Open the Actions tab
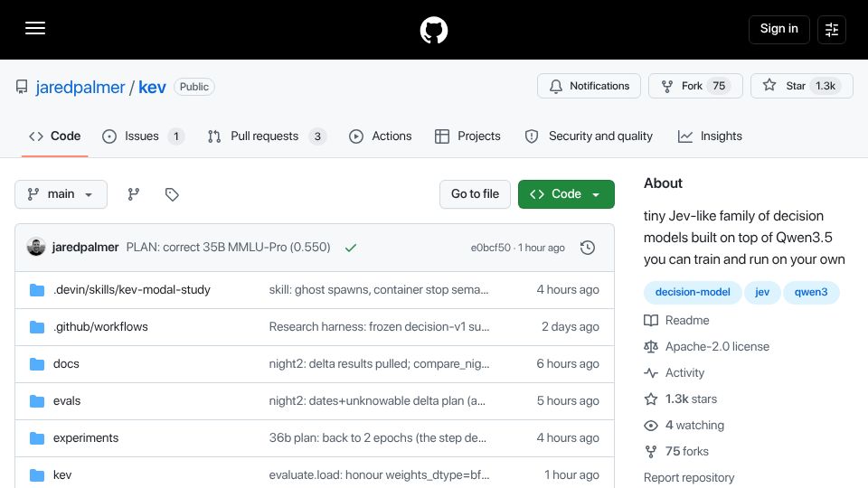 381,136
